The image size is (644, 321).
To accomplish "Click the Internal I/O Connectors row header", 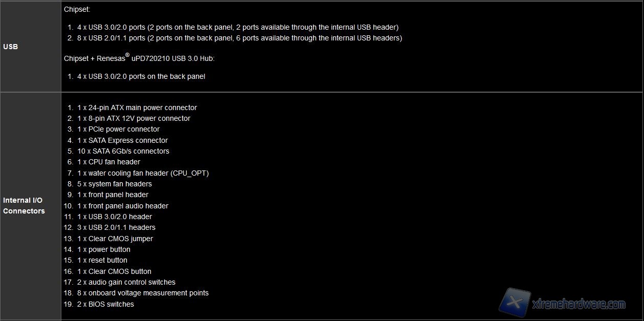I will point(24,205).
